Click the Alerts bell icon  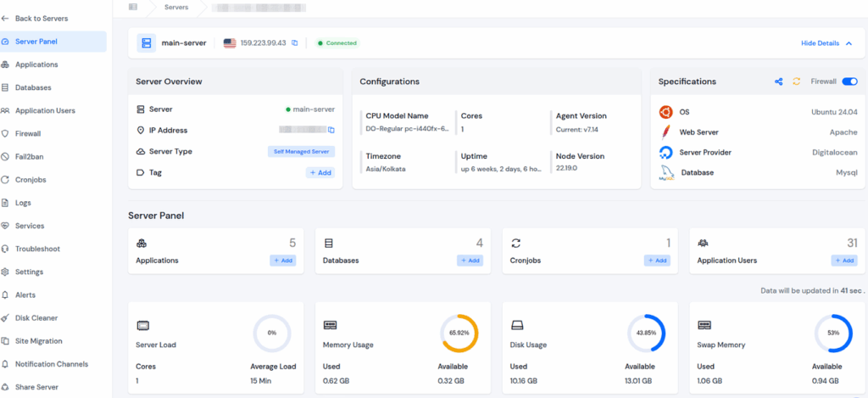[x=5, y=295]
